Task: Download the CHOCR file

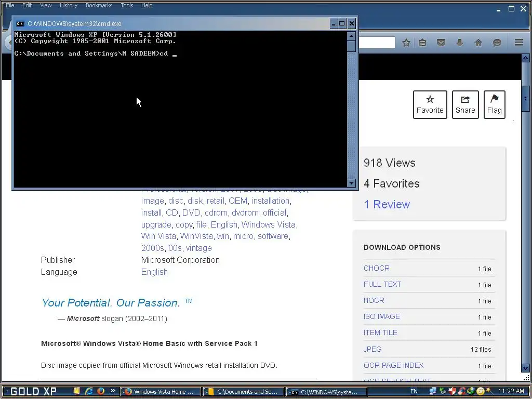Action: 377,268
